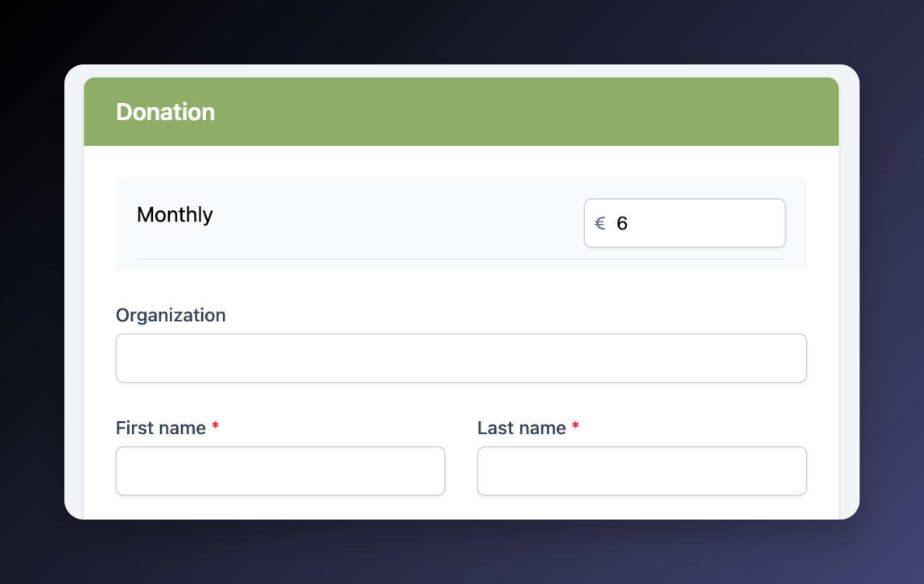This screenshot has width=924, height=584.
Task: Click empty right end of Organization field
Action: pos(773,358)
